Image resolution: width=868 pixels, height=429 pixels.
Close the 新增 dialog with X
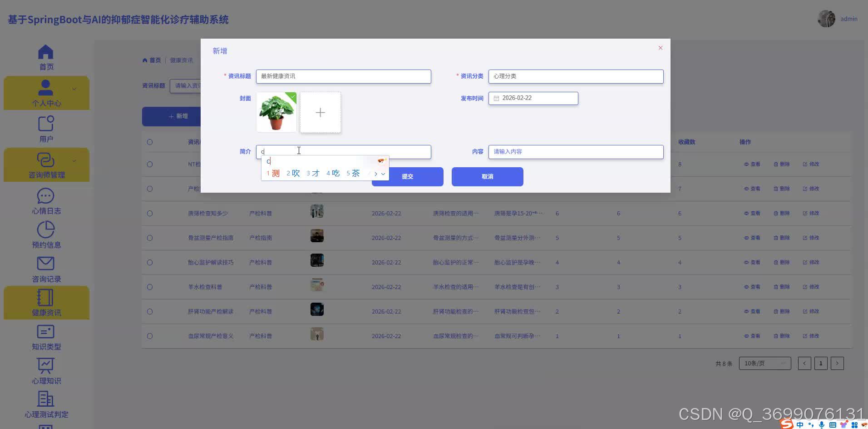click(x=661, y=48)
